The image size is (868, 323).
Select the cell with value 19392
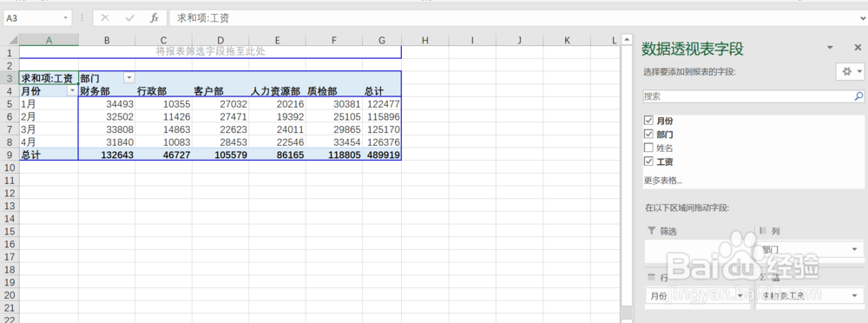point(278,116)
